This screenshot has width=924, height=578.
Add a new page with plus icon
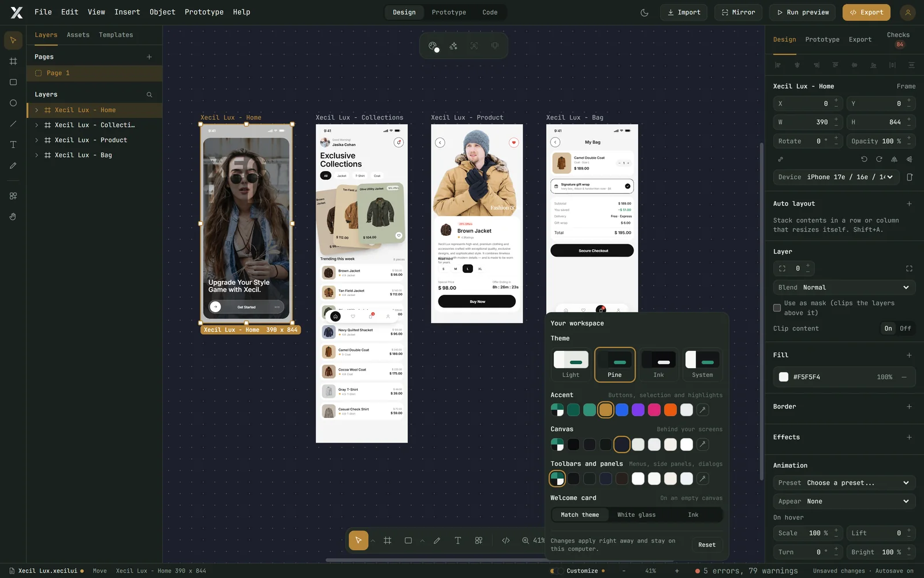[149, 57]
